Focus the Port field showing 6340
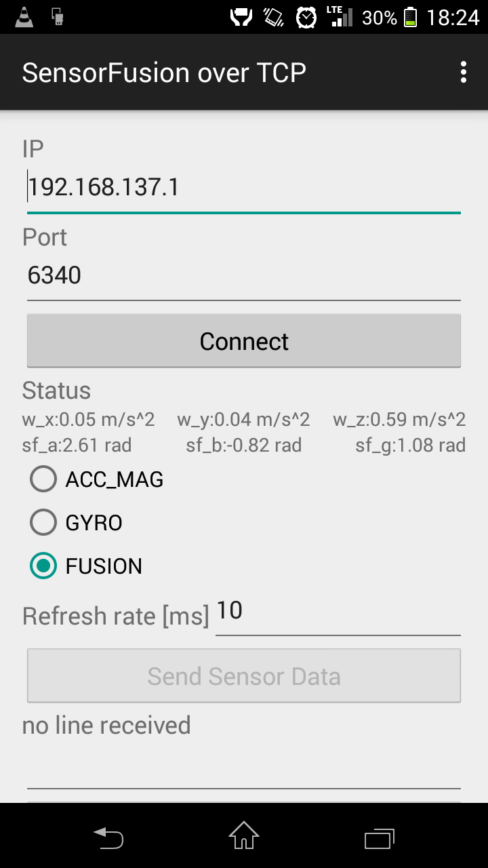Viewport: 488px width, 868px height. 244,276
